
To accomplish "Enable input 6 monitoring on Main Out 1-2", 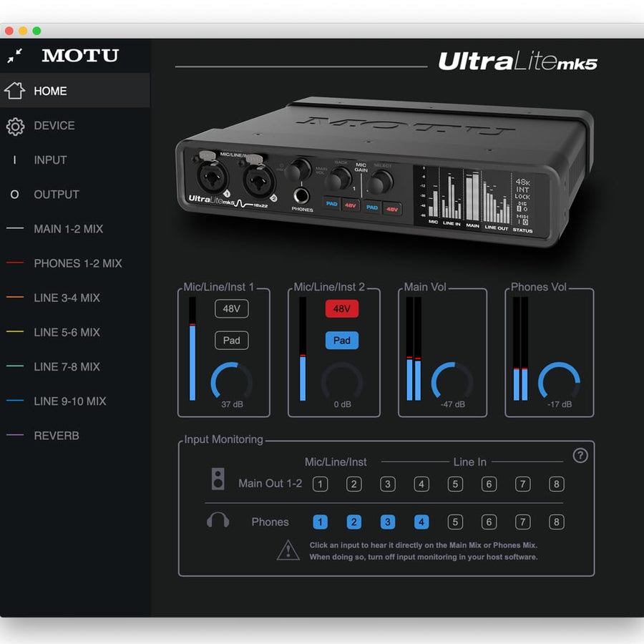I will tap(489, 484).
